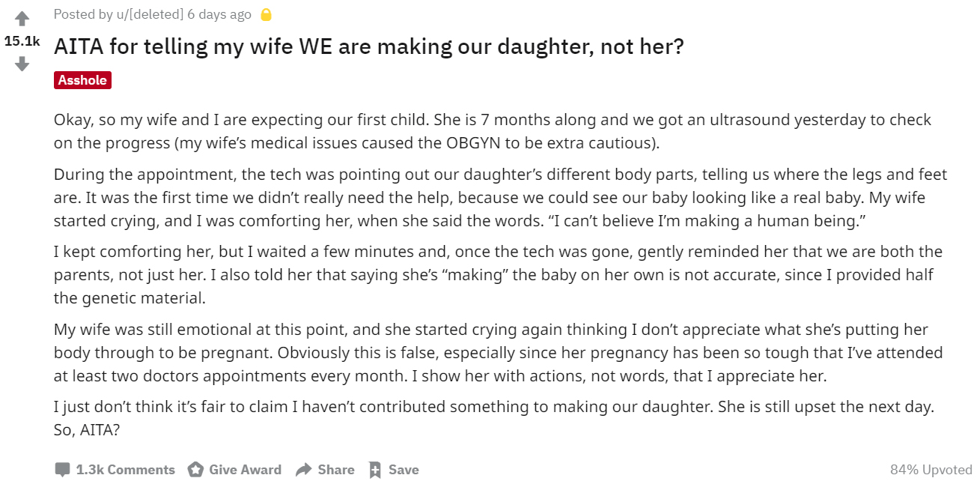The width and height of the screenshot is (980, 490).
Task: Click the paragraph starting "Okay, so my wife"
Action: tap(492, 131)
